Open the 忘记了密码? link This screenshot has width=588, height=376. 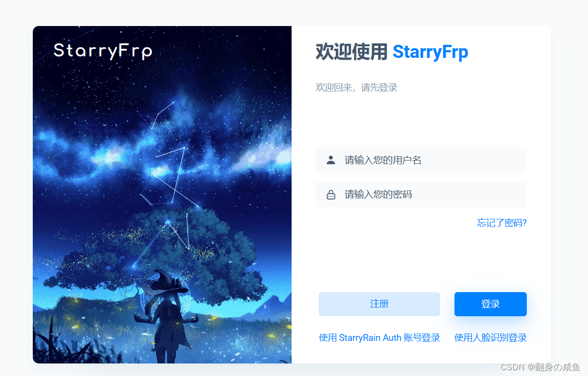pyautogui.click(x=502, y=223)
